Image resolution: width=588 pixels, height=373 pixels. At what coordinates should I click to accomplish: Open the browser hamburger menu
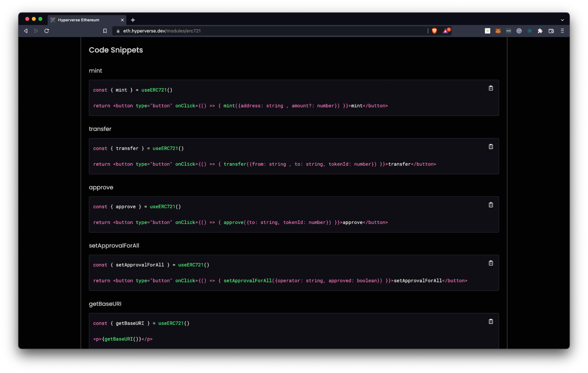(x=562, y=31)
